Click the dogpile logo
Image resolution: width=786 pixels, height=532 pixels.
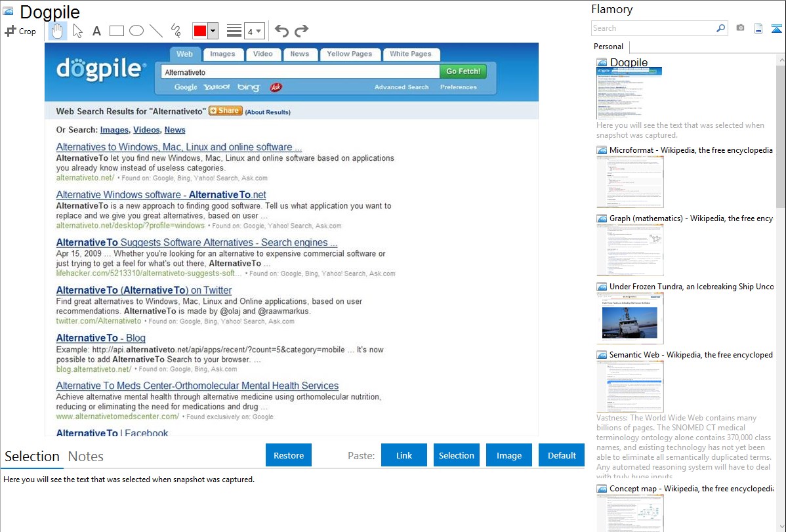[101, 70]
